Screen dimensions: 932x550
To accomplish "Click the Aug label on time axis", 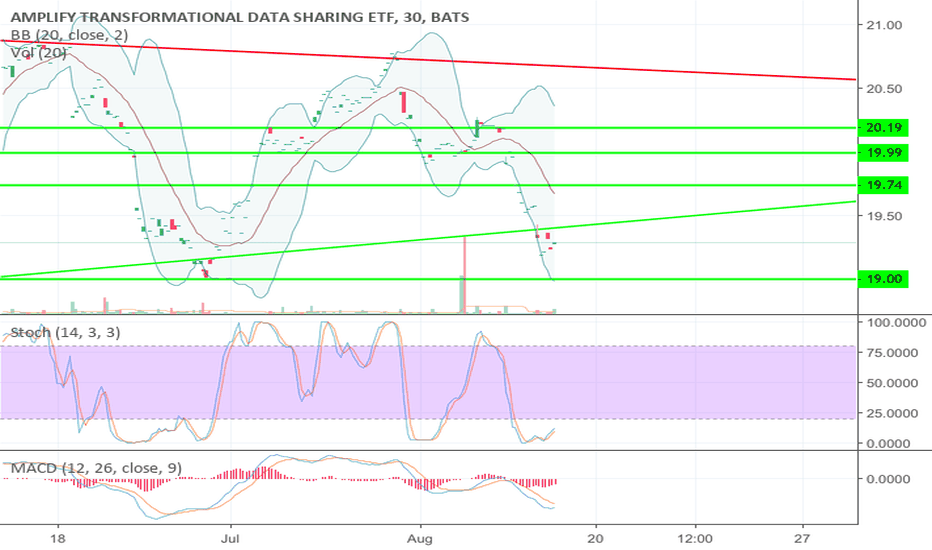I will click(x=420, y=539).
